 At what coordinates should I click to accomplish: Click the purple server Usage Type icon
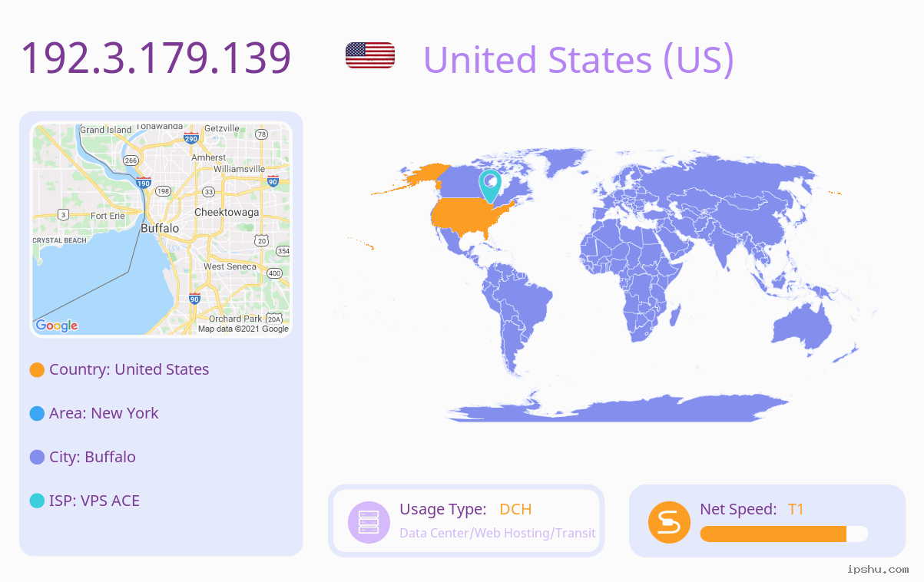tap(369, 522)
